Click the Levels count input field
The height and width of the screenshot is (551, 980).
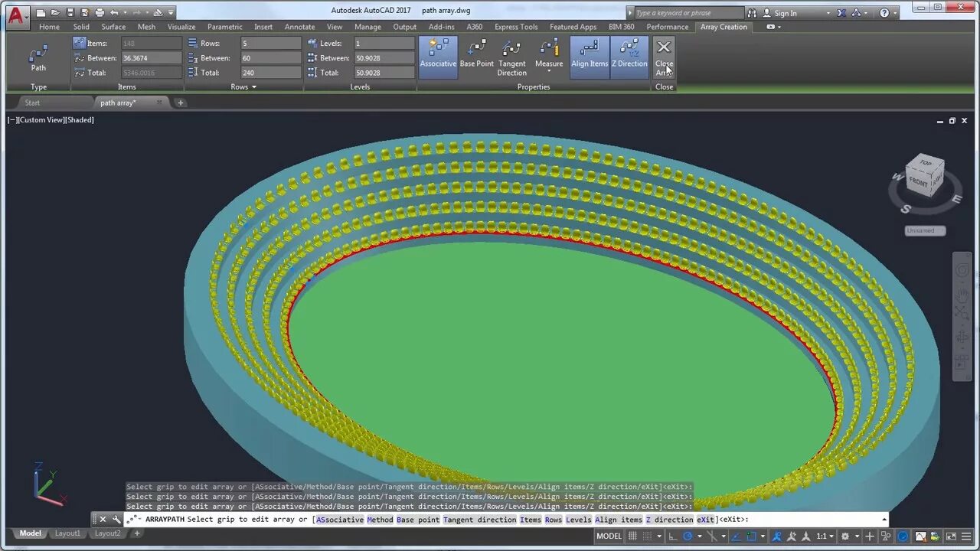pyautogui.click(x=384, y=44)
